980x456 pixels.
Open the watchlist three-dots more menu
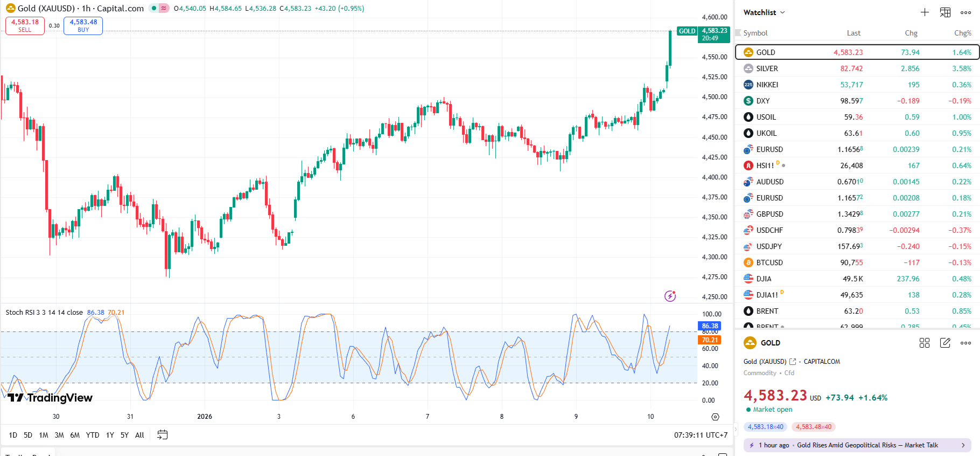coord(965,12)
